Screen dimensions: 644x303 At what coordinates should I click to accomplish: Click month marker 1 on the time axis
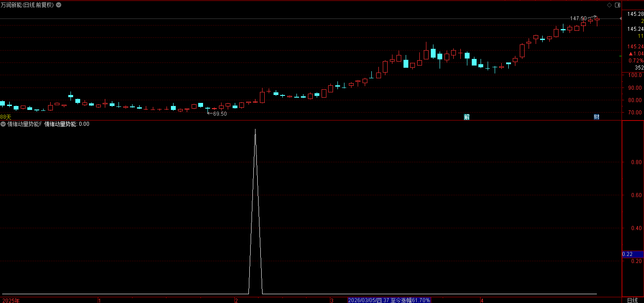(100, 300)
